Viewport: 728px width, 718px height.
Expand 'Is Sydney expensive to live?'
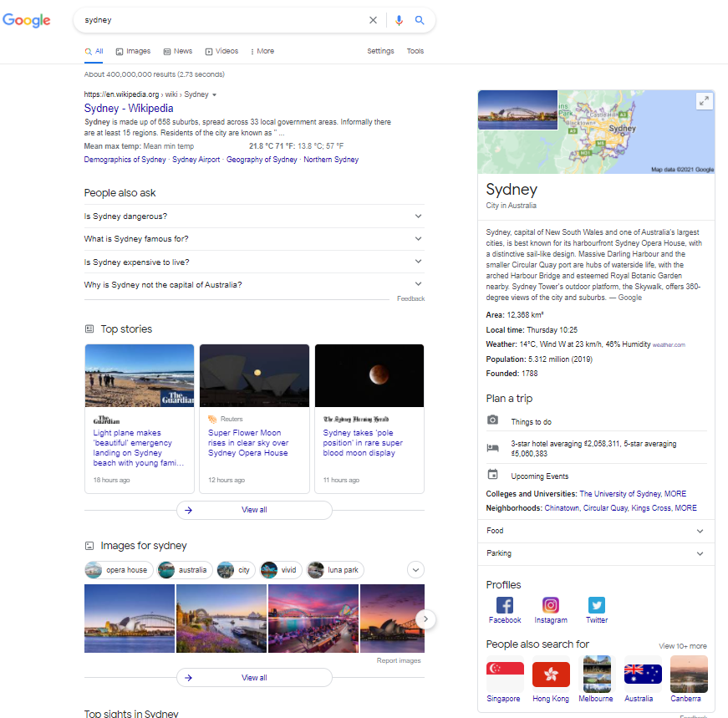pyautogui.click(x=254, y=262)
